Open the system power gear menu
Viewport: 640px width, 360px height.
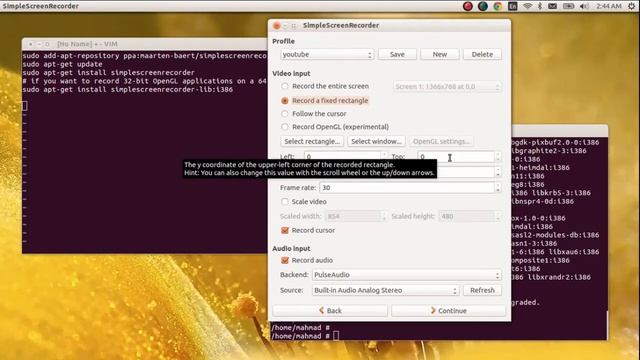point(631,6)
